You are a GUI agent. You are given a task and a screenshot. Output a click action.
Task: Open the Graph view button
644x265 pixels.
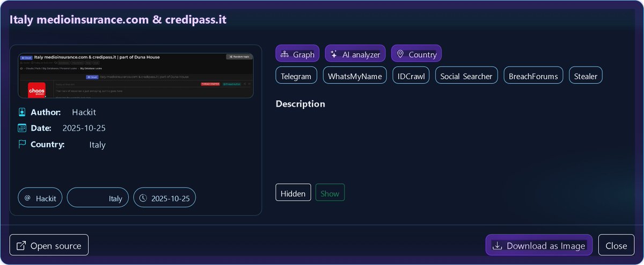pyautogui.click(x=298, y=54)
